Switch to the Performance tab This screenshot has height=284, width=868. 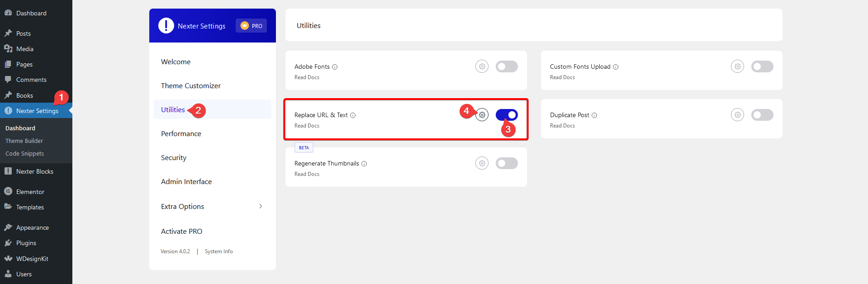(x=181, y=133)
